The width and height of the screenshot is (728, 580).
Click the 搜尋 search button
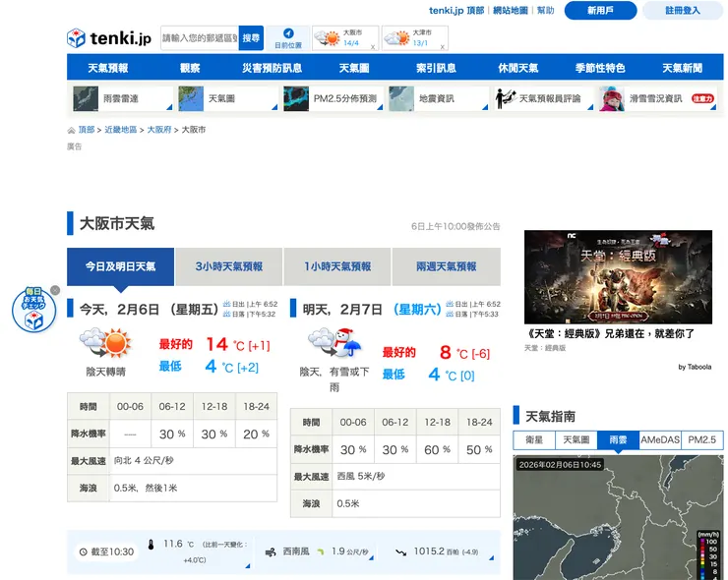pyautogui.click(x=251, y=38)
